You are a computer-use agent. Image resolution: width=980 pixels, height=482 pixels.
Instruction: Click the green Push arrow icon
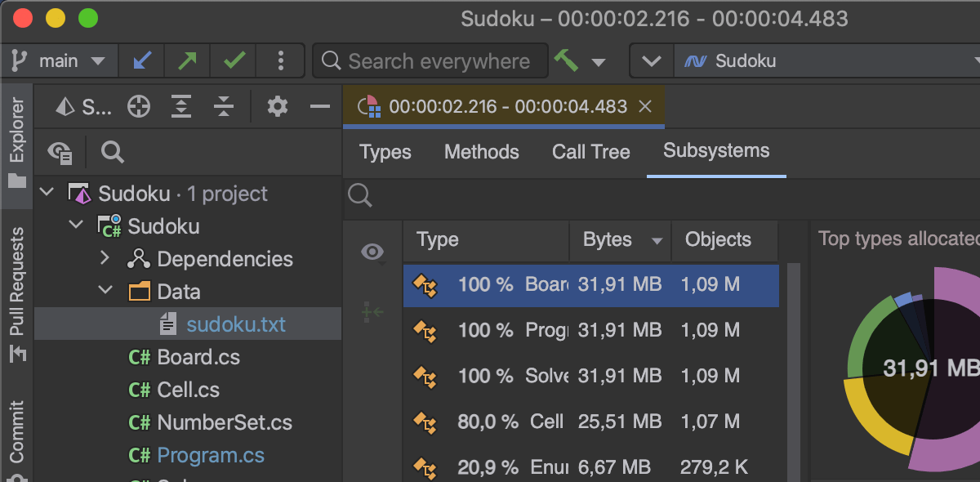tap(187, 60)
